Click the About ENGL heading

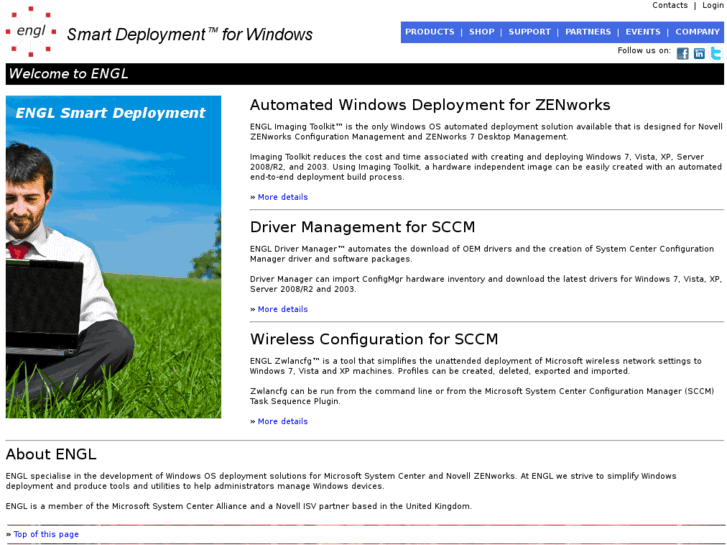click(x=51, y=454)
